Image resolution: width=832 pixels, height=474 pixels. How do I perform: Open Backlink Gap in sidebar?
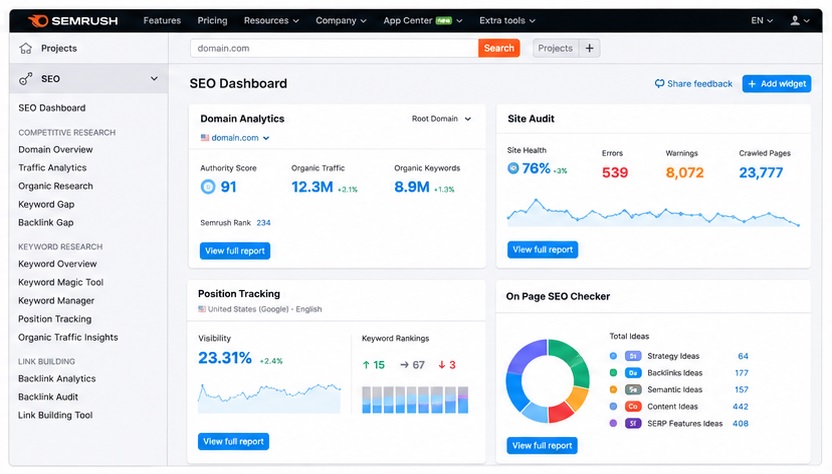(46, 222)
